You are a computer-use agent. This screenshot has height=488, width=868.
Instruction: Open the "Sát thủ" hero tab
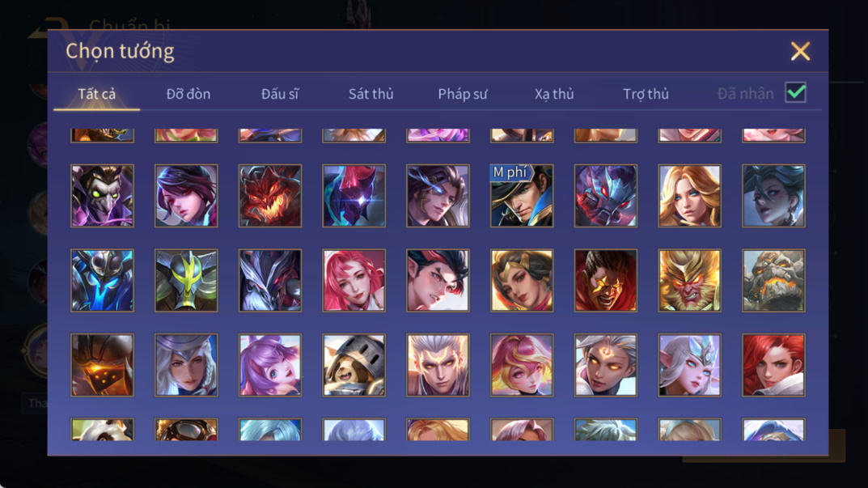370,94
